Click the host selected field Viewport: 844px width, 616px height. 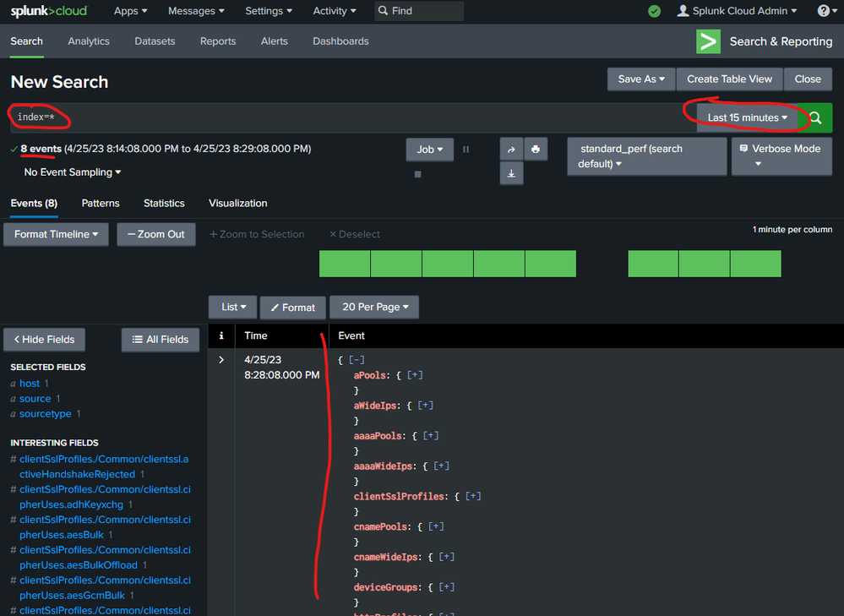tap(30, 384)
